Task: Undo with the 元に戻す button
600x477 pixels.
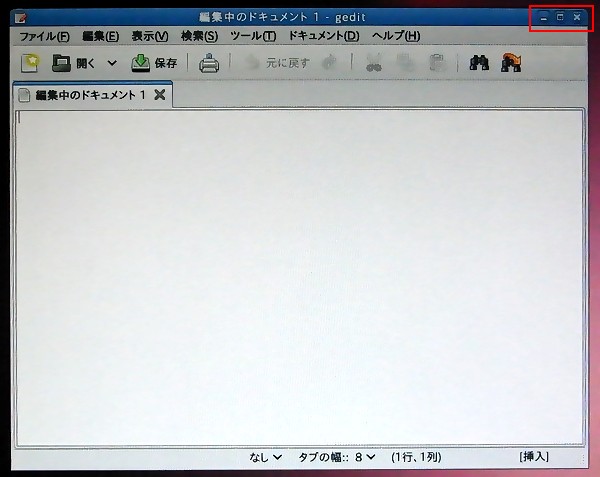Action: (276, 63)
